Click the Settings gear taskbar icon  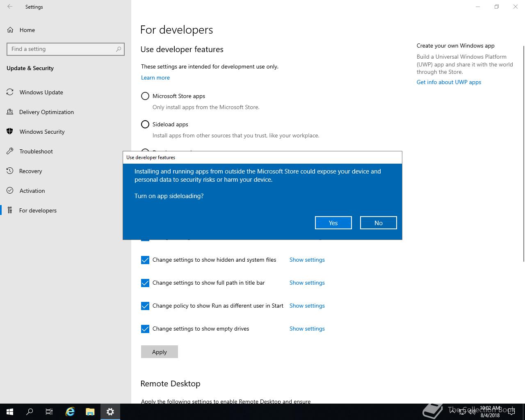(110, 412)
